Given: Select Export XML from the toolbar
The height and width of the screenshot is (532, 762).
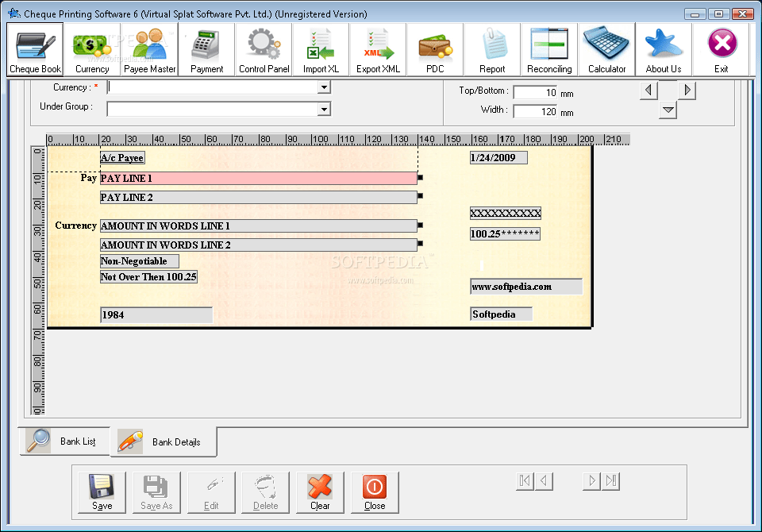Looking at the screenshot, I should (378, 48).
